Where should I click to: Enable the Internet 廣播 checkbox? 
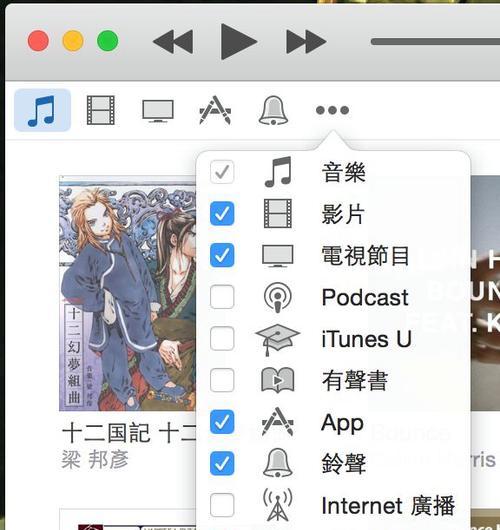[222, 505]
